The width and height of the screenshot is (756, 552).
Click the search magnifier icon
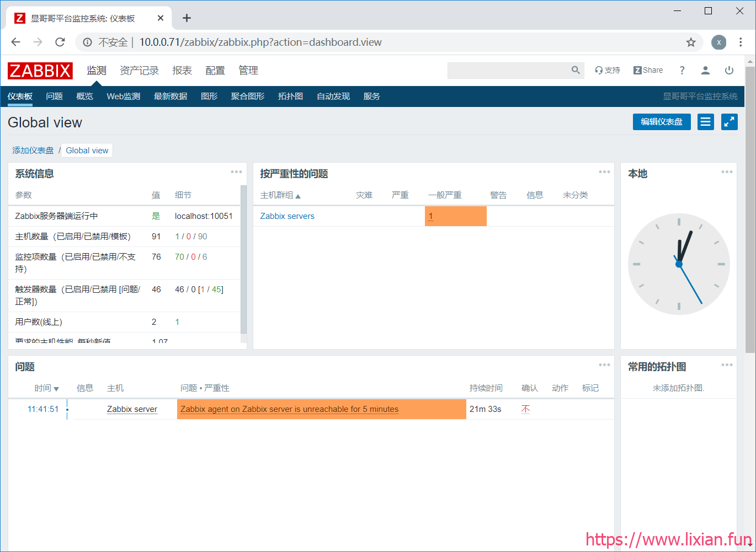(576, 70)
